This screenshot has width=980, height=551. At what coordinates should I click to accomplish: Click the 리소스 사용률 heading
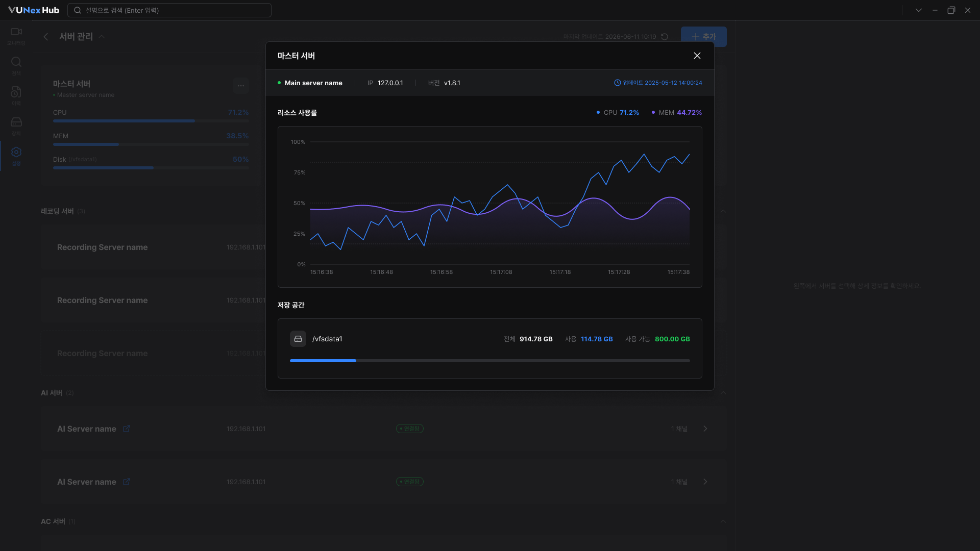[x=297, y=113]
